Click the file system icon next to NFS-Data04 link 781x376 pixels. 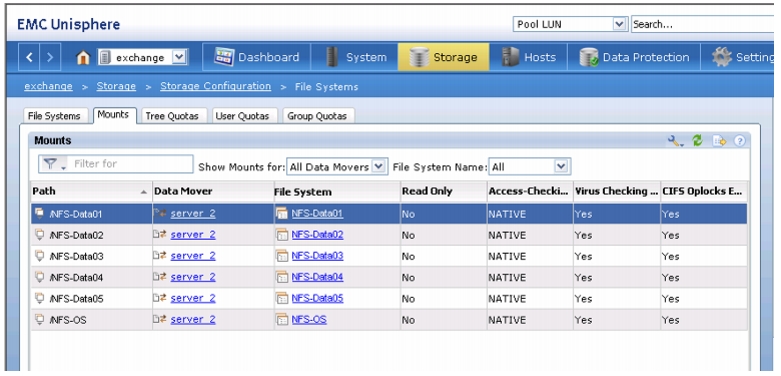(282, 277)
